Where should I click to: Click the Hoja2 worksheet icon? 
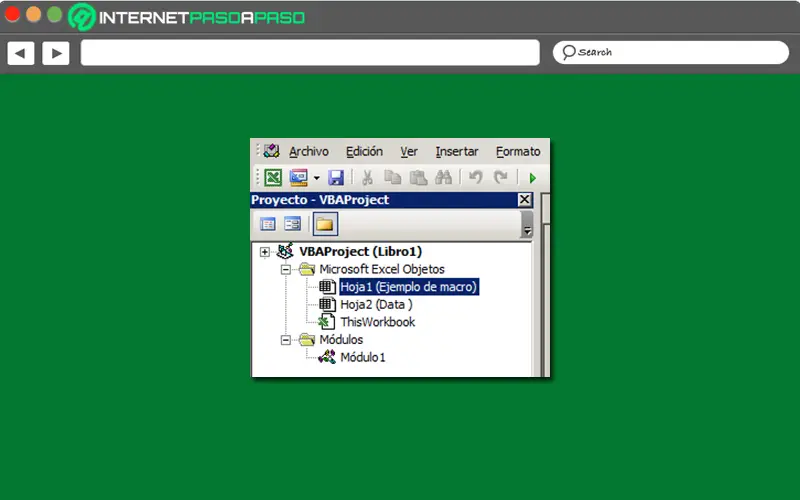[x=327, y=305]
